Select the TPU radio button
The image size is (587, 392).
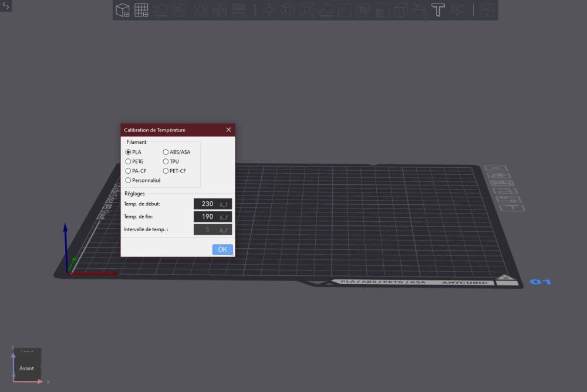tap(166, 161)
